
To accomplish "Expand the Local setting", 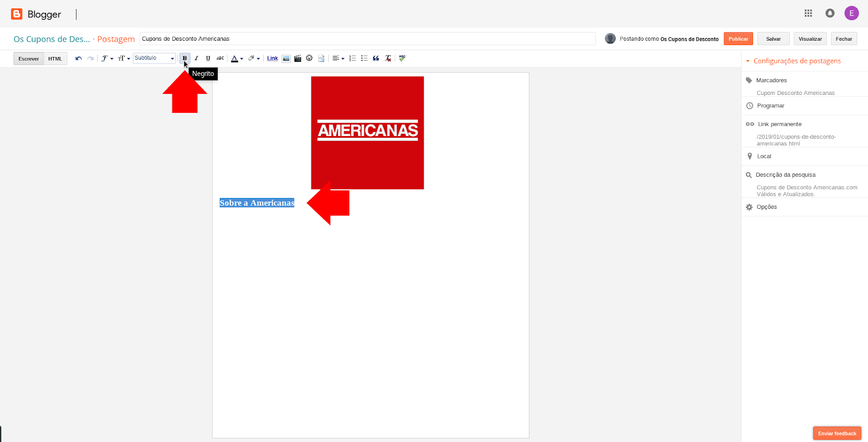I will coord(764,156).
